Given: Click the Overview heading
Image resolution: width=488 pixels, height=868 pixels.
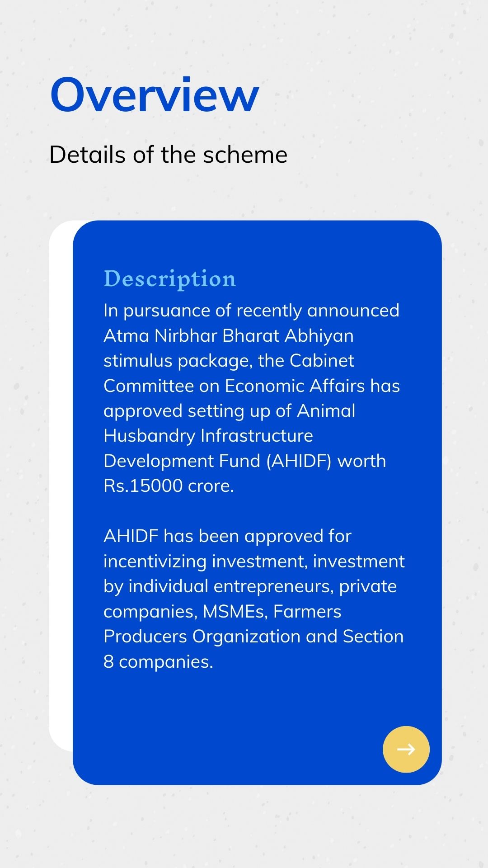Looking at the screenshot, I should click(155, 94).
